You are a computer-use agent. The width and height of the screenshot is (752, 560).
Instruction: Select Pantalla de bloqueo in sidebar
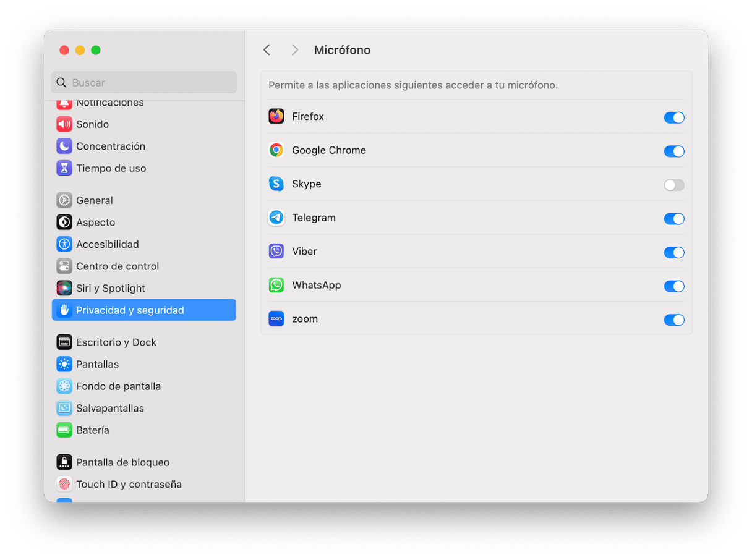tap(122, 462)
